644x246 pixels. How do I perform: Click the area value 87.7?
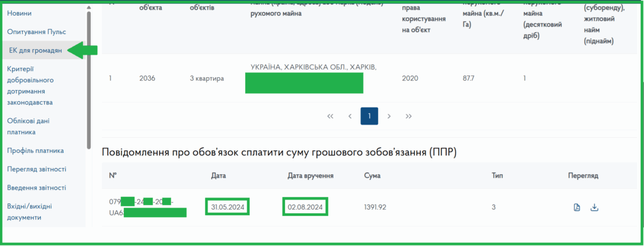(469, 78)
